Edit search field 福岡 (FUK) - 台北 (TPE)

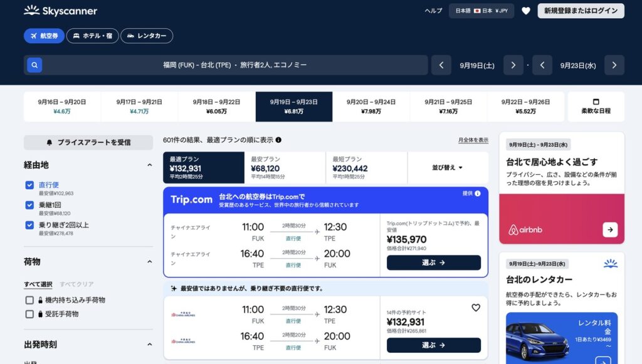234,65
